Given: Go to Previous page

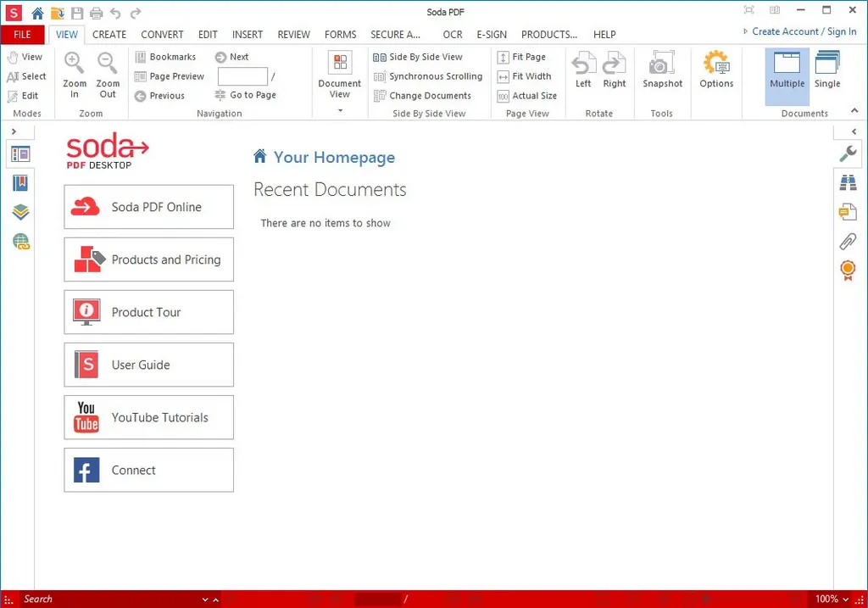Looking at the screenshot, I should (x=159, y=96).
